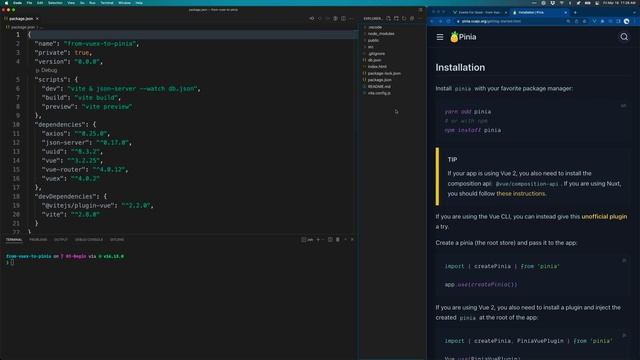
Task: Collapse all folders in Explorer
Action: [412, 18]
